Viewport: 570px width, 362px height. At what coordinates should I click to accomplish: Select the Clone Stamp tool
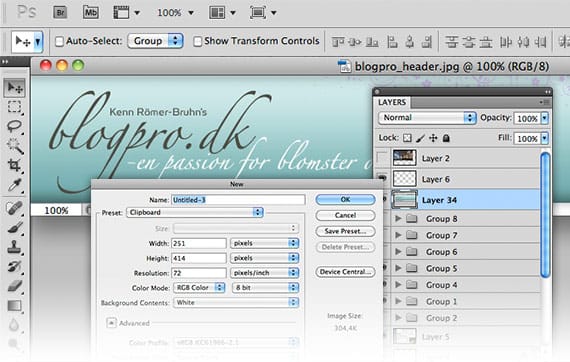(x=15, y=248)
